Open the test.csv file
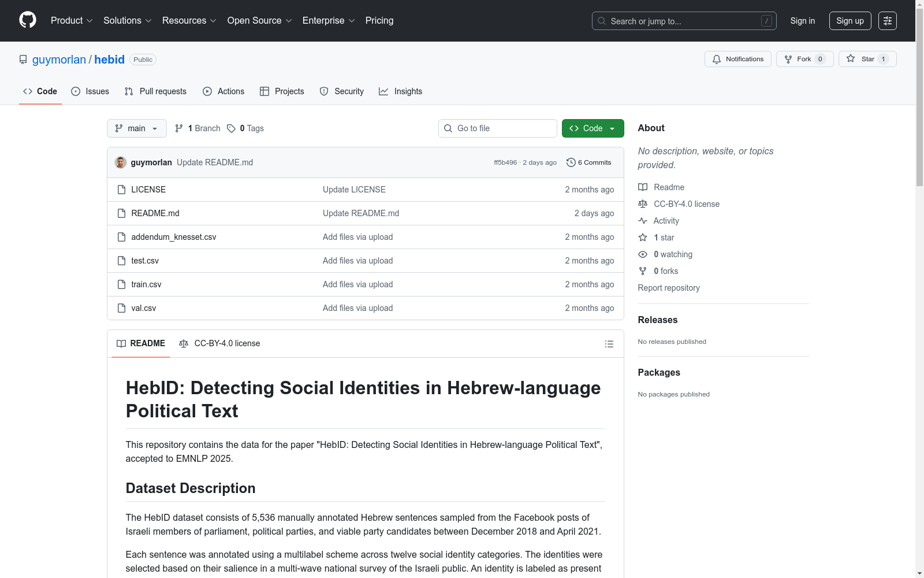 pos(145,261)
